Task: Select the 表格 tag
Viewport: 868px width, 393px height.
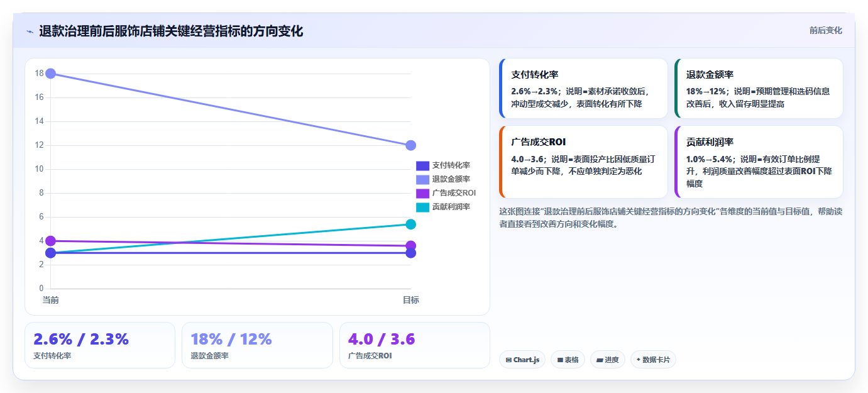Action: (568, 360)
